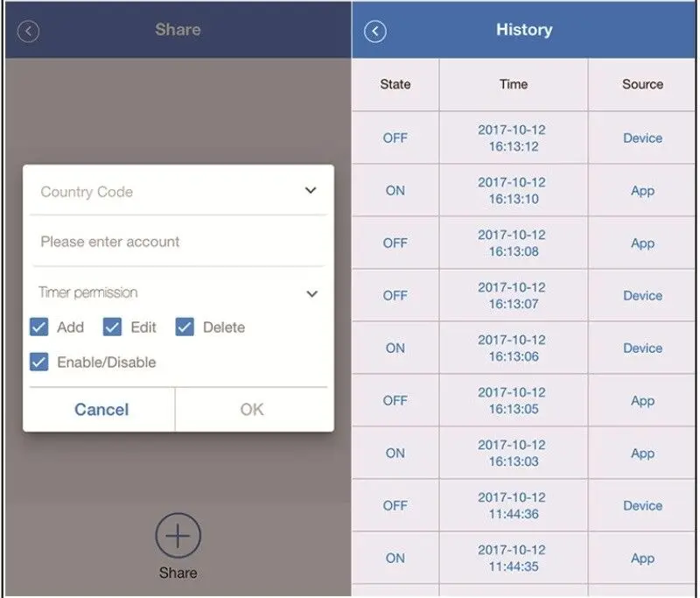The height and width of the screenshot is (598, 700).
Task: Click Device source in the 16:13:07 row
Action: (642, 296)
